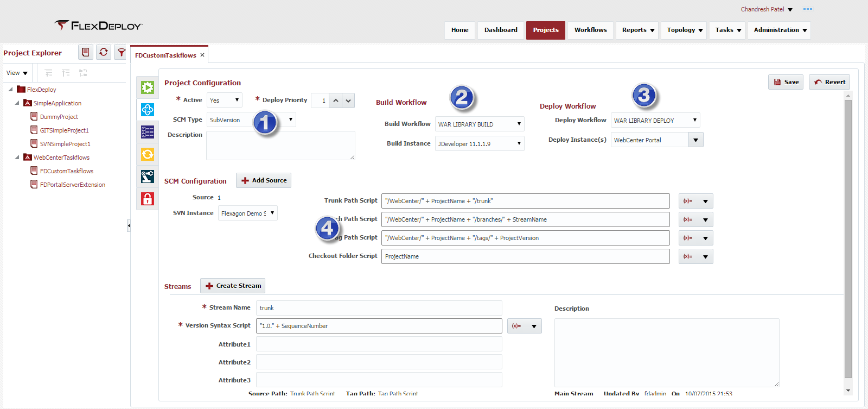
Task: Open the Topology menu
Action: tap(684, 30)
